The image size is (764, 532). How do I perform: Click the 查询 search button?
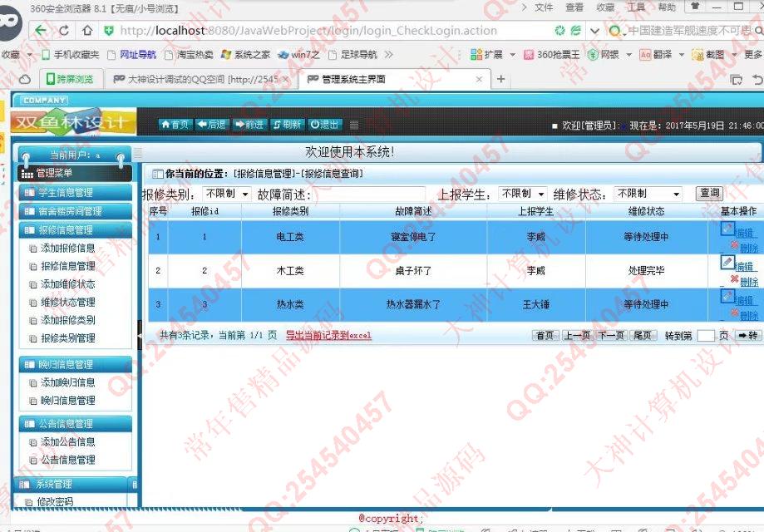[x=709, y=194]
